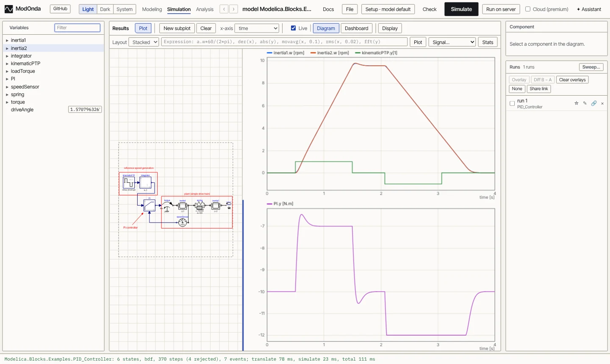Click the plot Expression input field

[x=285, y=41]
